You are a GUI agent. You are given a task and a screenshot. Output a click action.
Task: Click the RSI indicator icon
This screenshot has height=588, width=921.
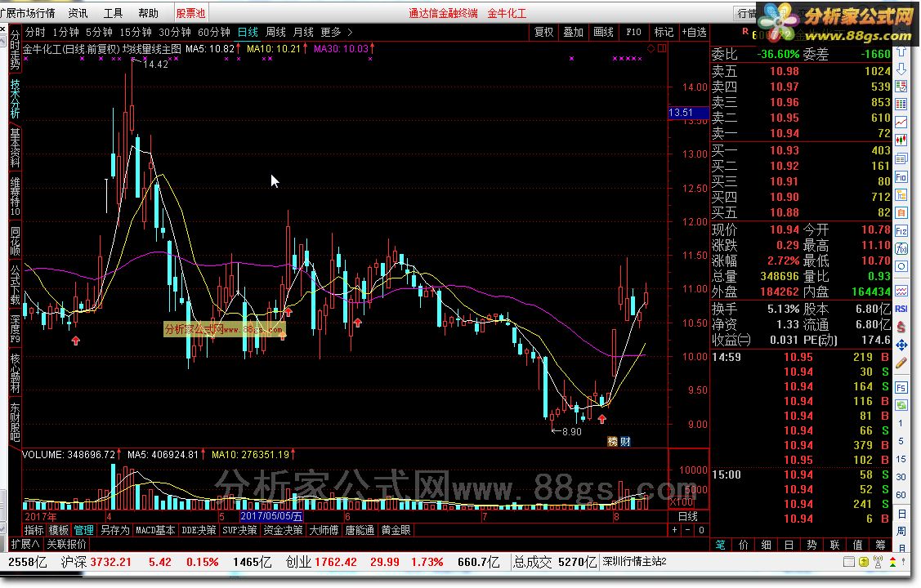pos(901,309)
